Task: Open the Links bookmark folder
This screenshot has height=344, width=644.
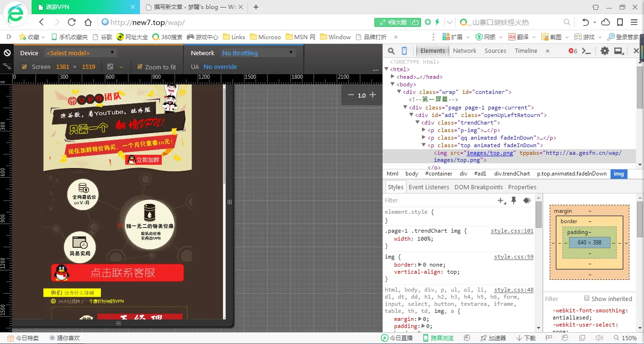Action: pos(234,37)
